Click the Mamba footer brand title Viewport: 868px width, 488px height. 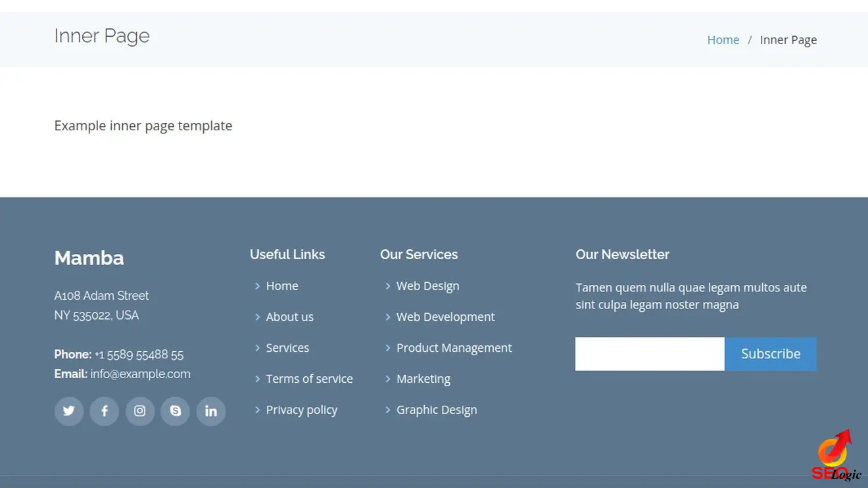pos(89,258)
